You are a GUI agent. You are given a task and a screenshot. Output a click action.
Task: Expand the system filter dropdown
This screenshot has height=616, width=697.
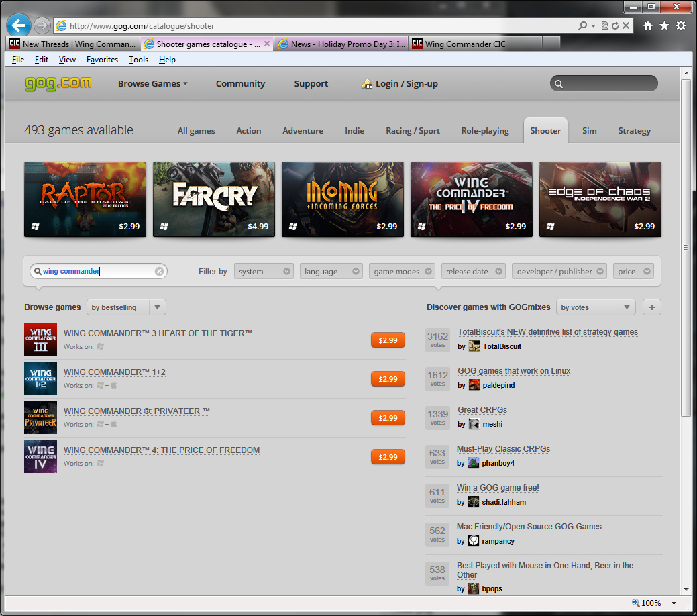264,272
